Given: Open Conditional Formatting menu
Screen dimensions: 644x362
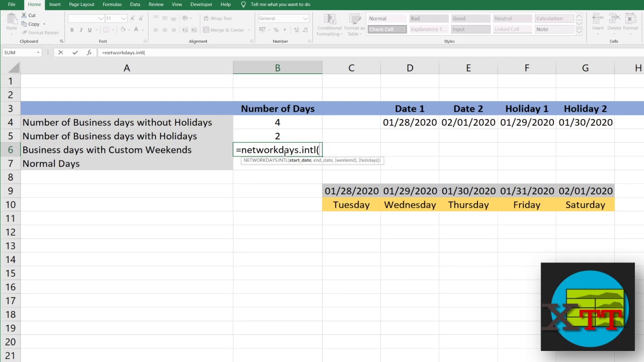Looking at the screenshot, I should pos(330,25).
